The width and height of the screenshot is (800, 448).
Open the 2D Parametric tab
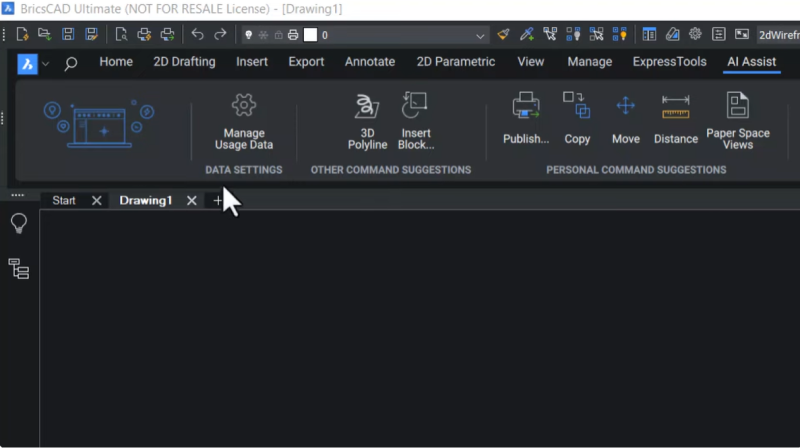(456, 62)
